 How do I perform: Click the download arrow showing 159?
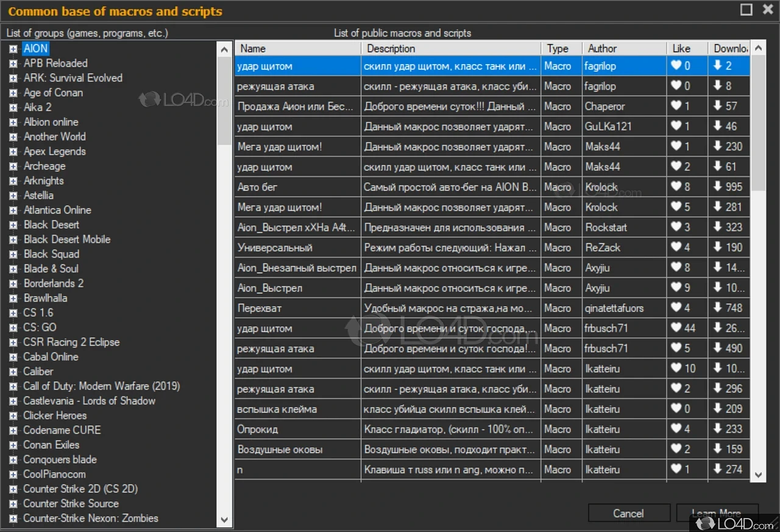(x=718, y=449)
